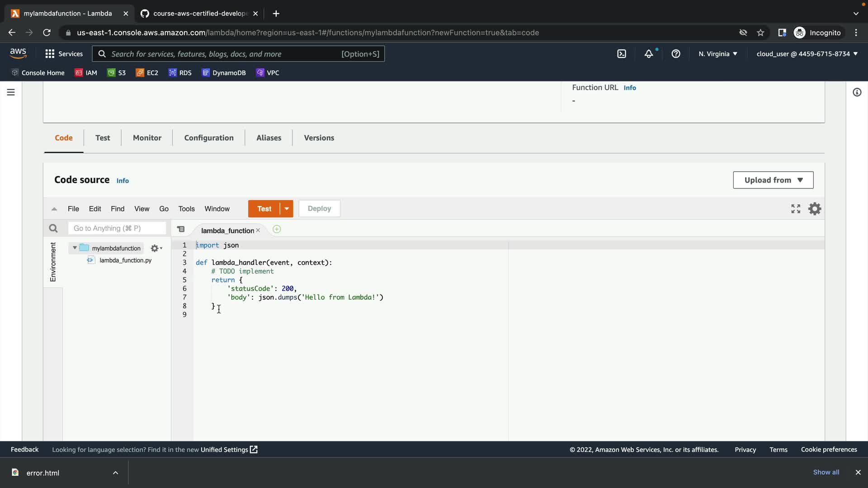Open the Tools menu
Viewport: 868px width, 488px height.
point(186,209)
